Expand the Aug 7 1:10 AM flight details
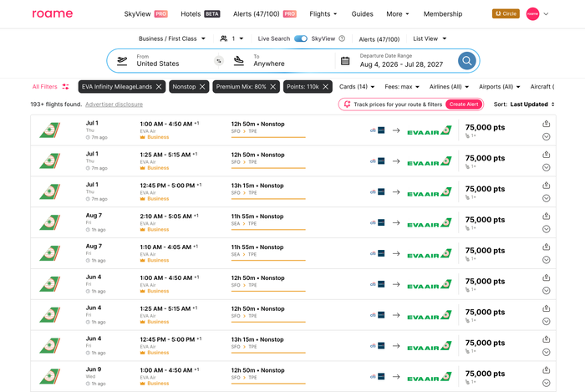The height and width of the screenshot is (392, 585). (547, 260)
